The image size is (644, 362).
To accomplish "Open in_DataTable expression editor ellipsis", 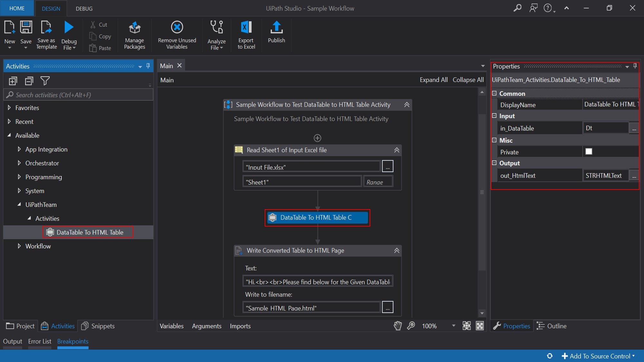I will [634, 128].
